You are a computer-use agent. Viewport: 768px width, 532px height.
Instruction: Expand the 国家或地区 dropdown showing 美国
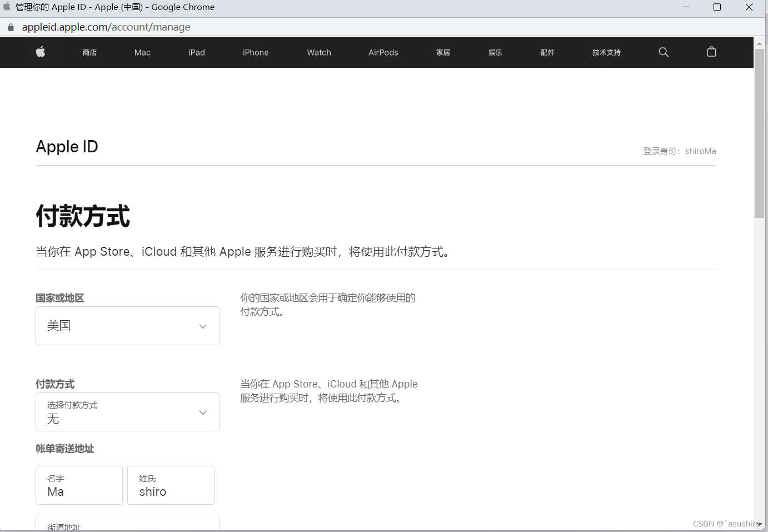click(x=127, y=326)
